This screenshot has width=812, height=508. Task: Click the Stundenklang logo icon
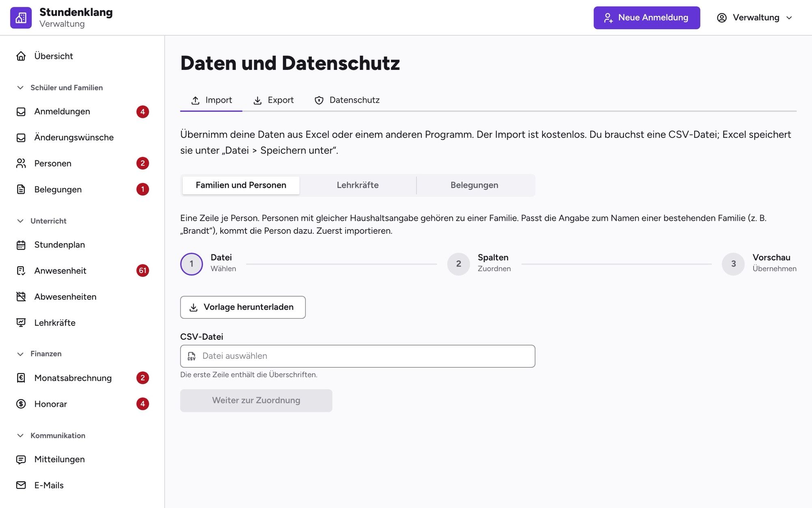(x=21, y=17)
